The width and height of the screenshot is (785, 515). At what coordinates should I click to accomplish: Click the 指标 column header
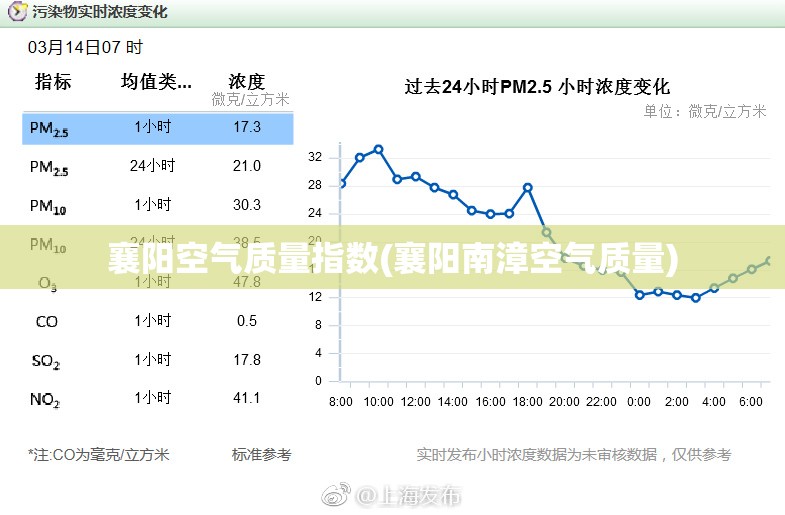[53, 82]
